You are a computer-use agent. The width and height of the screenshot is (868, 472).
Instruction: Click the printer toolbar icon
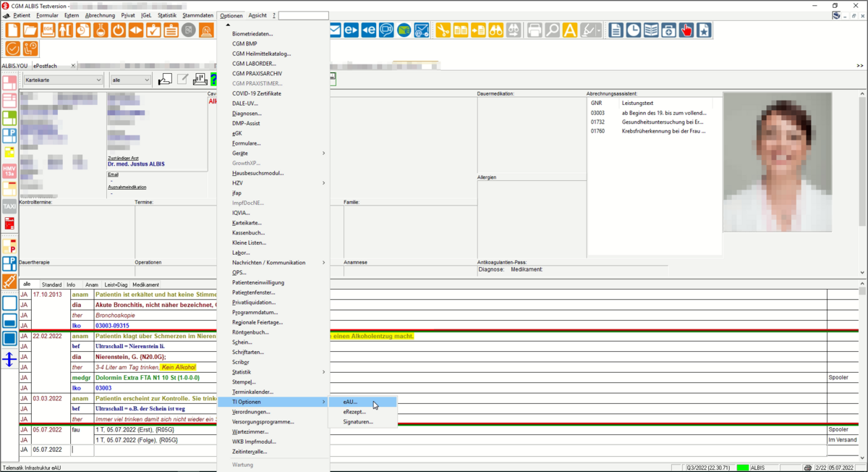pyautogui.click(x=535, y=30)
